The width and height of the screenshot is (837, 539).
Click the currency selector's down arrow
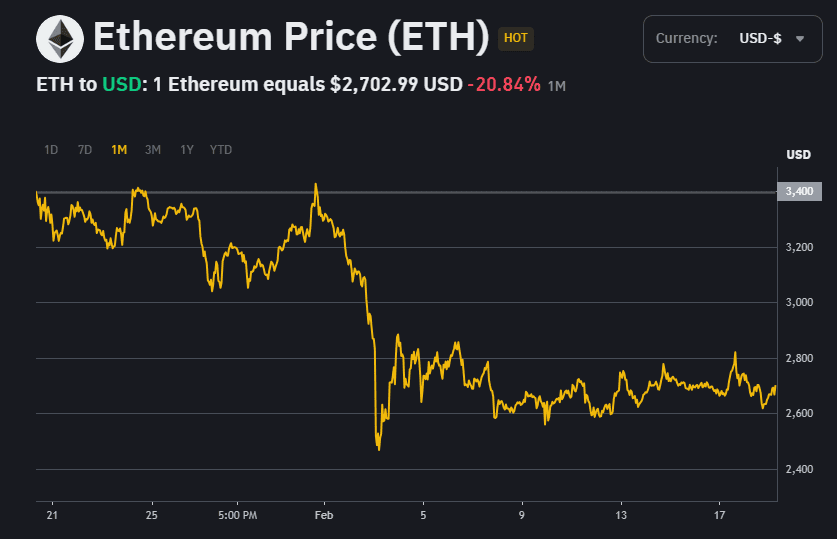pyautogui.click(x=799, y=39)
